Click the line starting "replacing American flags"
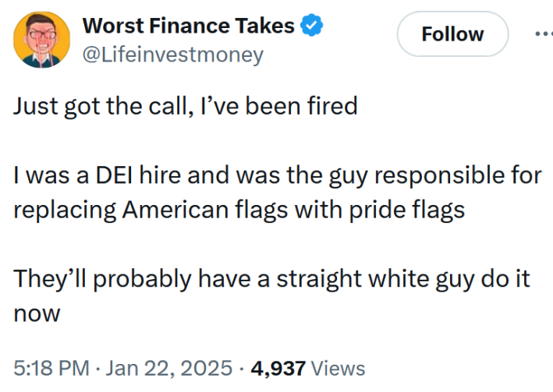The width and height of the screenshot is (553, 392). tap(239, 210)
